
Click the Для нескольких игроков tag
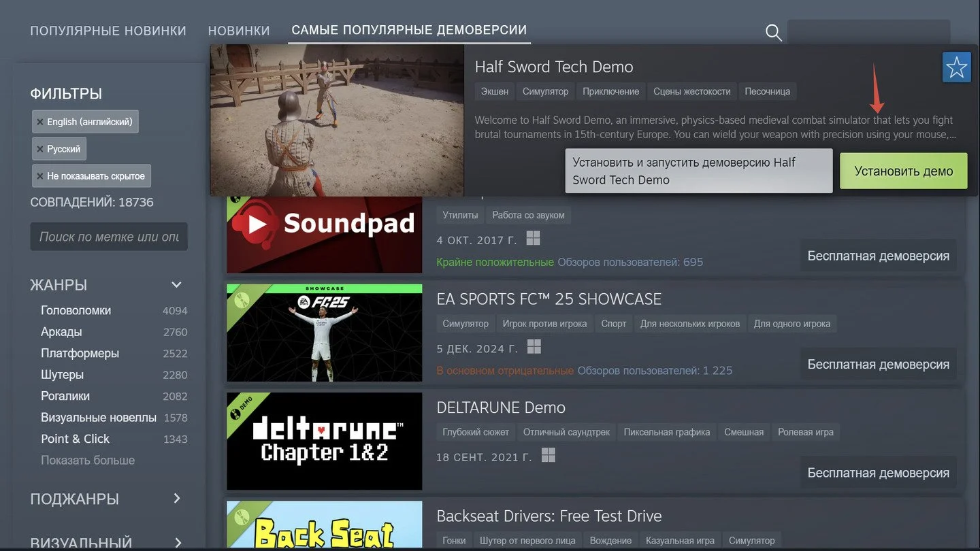(x=690, y=324)
